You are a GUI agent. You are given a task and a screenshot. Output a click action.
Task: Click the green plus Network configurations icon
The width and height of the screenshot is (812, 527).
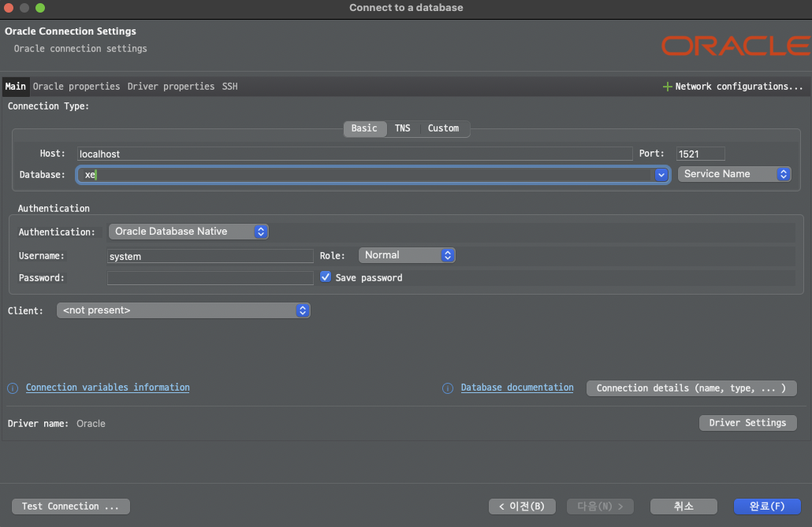click(x=667, y=87)
